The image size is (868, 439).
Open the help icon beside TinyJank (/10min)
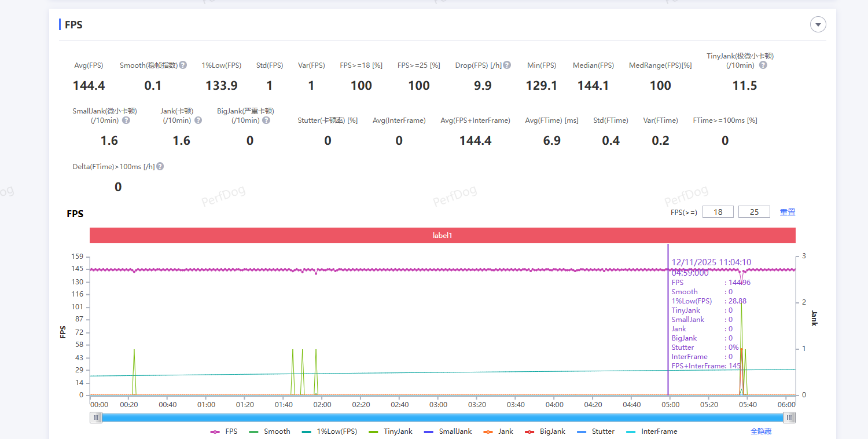(763, 65)
